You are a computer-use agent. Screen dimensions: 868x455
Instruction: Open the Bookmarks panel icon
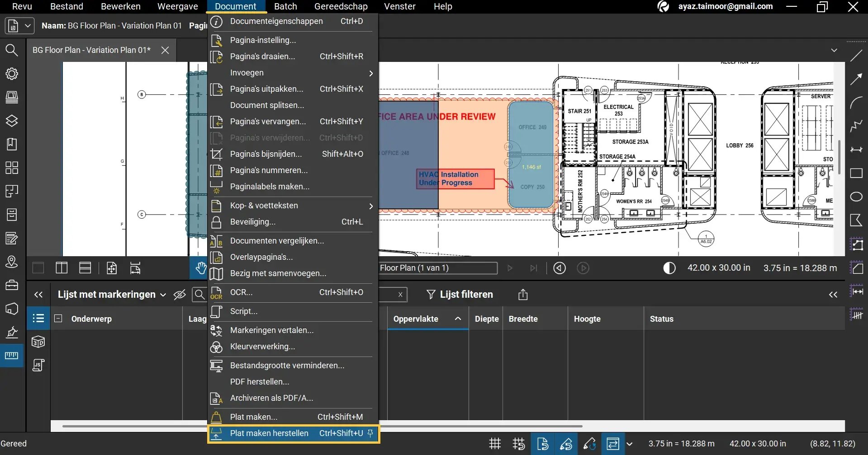click(12, 144)
